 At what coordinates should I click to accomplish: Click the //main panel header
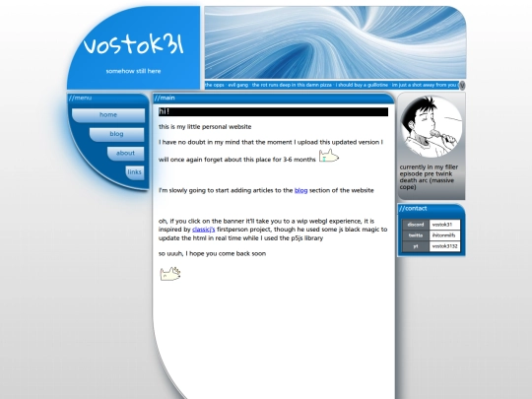[x=273, y=99]
